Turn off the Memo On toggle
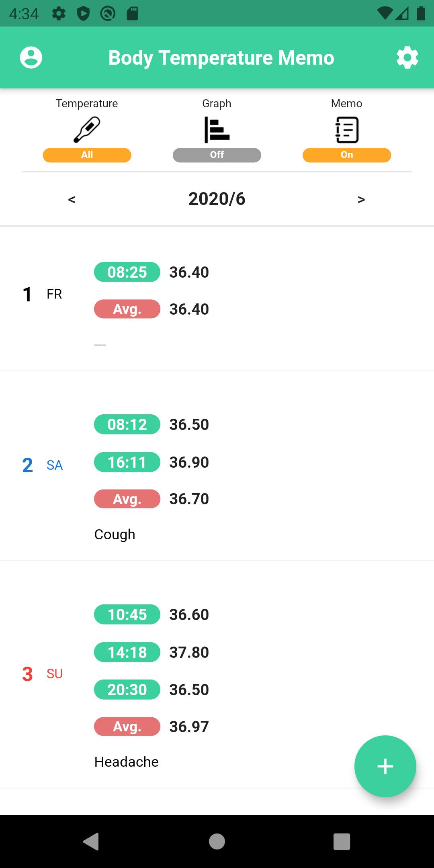 click(x=347, y=155)
